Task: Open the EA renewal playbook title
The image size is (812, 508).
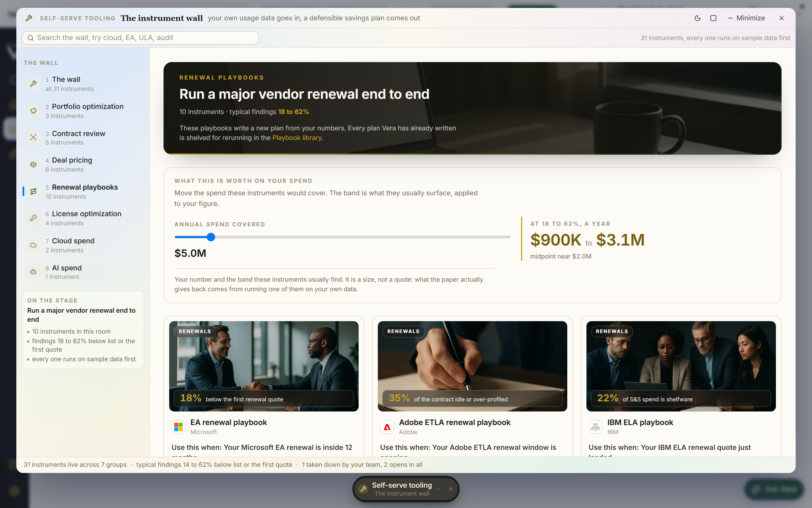Action: [x=228, y=422]
